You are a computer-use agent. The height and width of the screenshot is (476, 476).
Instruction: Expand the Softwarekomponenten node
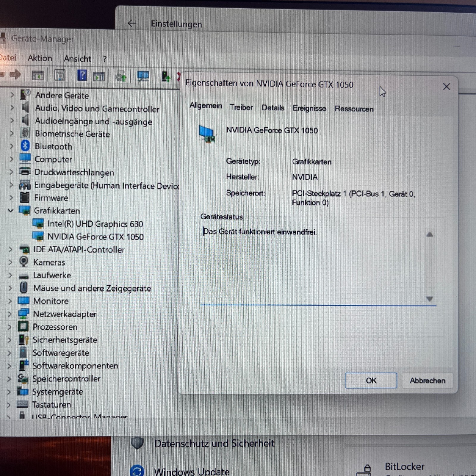(x=9, y=366)
